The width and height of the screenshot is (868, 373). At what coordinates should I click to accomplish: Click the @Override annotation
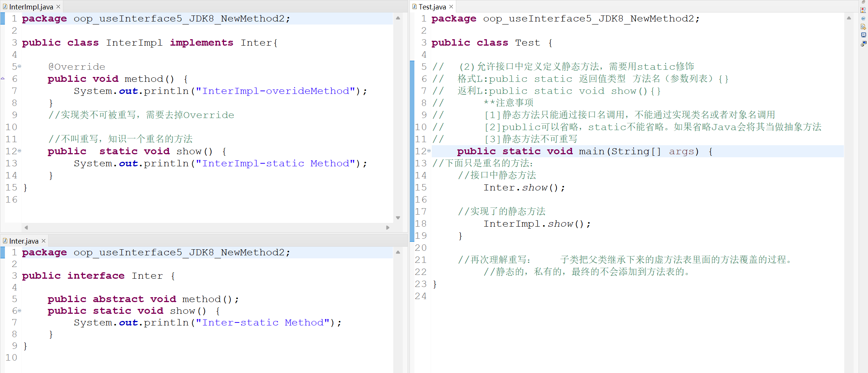click(x=77, y=67)
